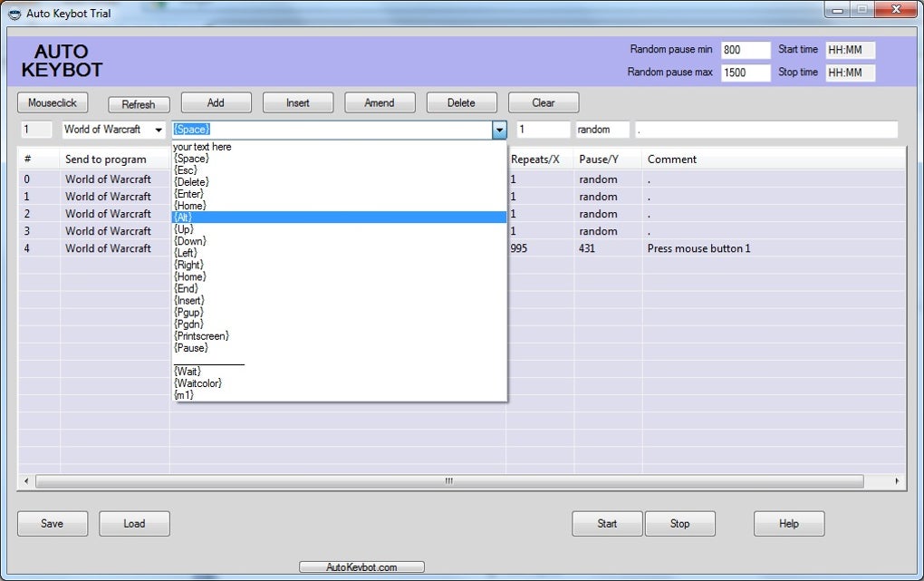
Task: Click the Add button
Action: pos(216,102)
